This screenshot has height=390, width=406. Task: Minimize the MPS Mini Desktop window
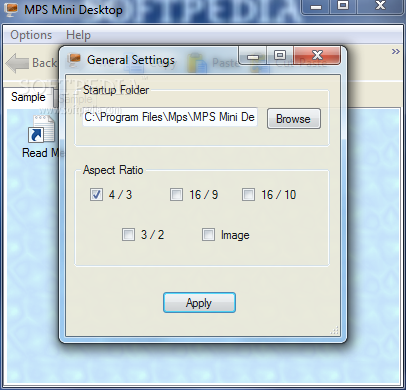316,6
